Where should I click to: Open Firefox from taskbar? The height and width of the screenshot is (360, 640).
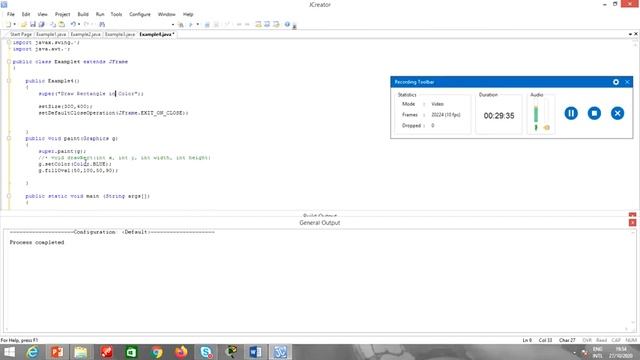(181, 352)
